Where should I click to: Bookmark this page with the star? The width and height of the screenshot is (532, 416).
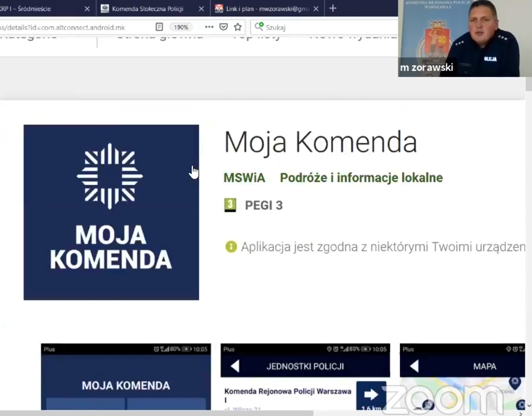238,27
